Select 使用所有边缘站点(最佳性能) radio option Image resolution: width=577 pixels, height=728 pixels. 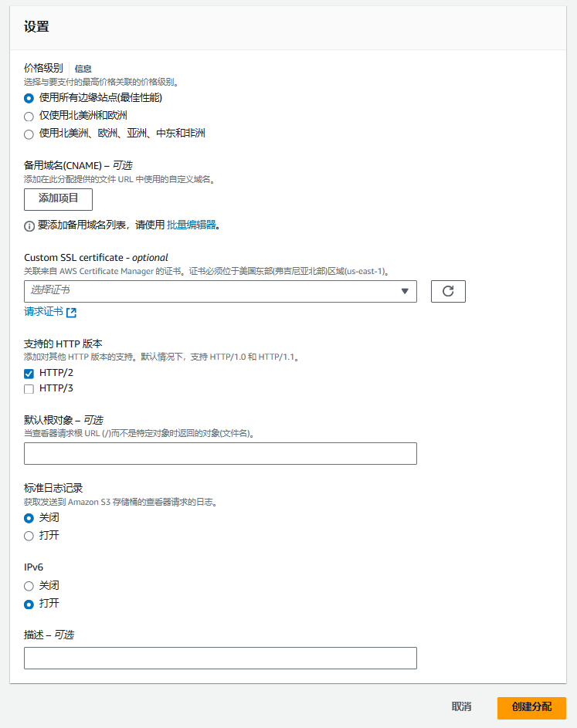click(29, 98)
